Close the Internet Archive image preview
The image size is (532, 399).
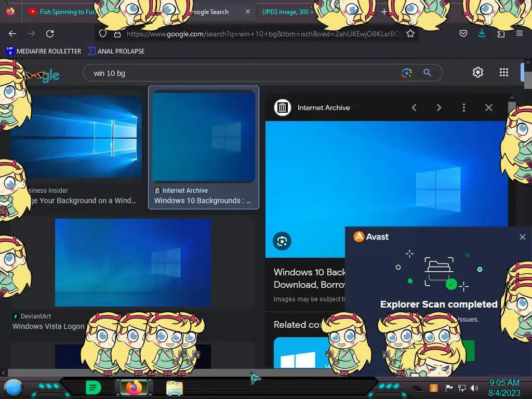[488, 108]
